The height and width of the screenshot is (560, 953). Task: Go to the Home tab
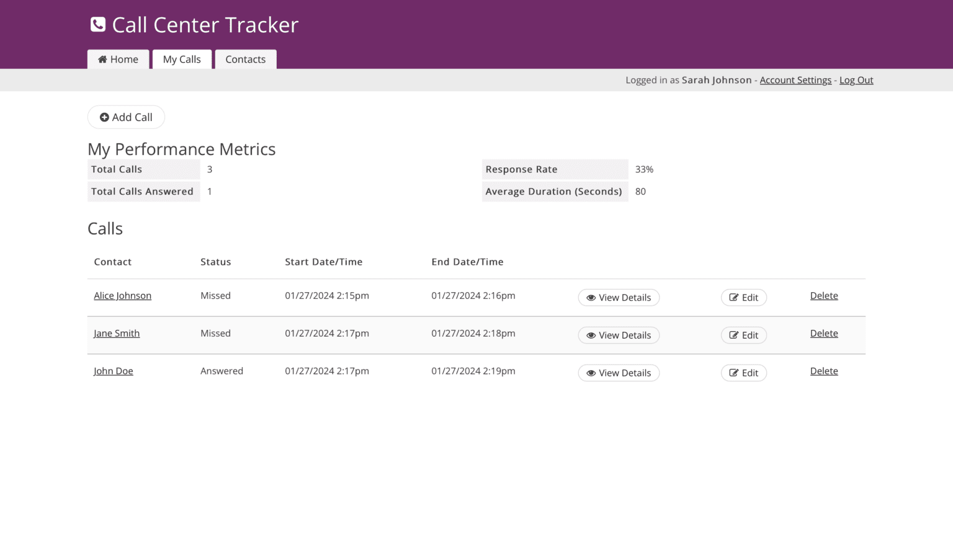(x=118, y=59)
